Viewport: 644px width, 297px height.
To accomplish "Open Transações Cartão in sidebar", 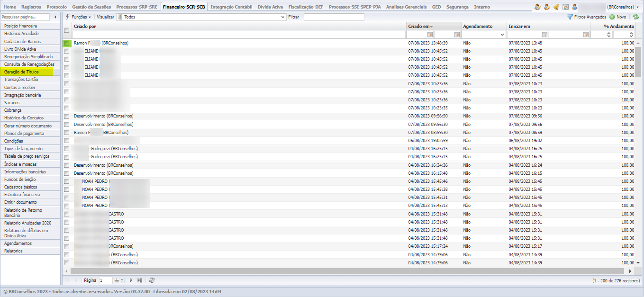I will pyautogui.click(x=30, y=80).
